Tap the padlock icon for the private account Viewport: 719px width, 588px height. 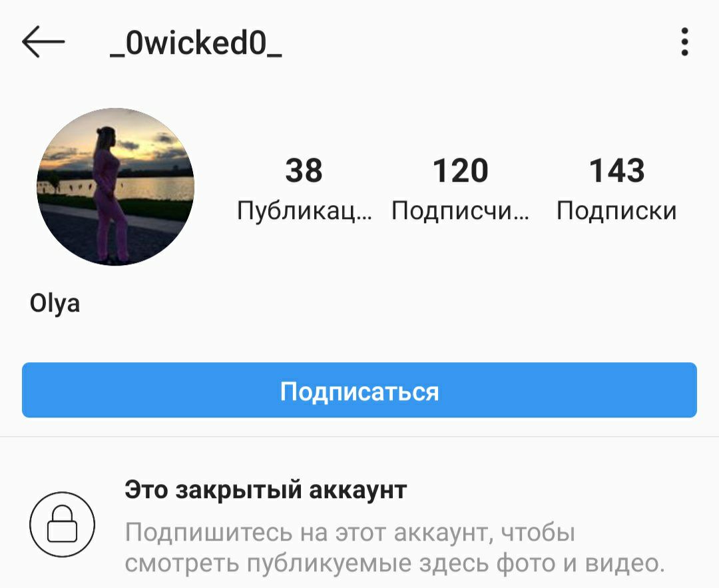[63, 524]
